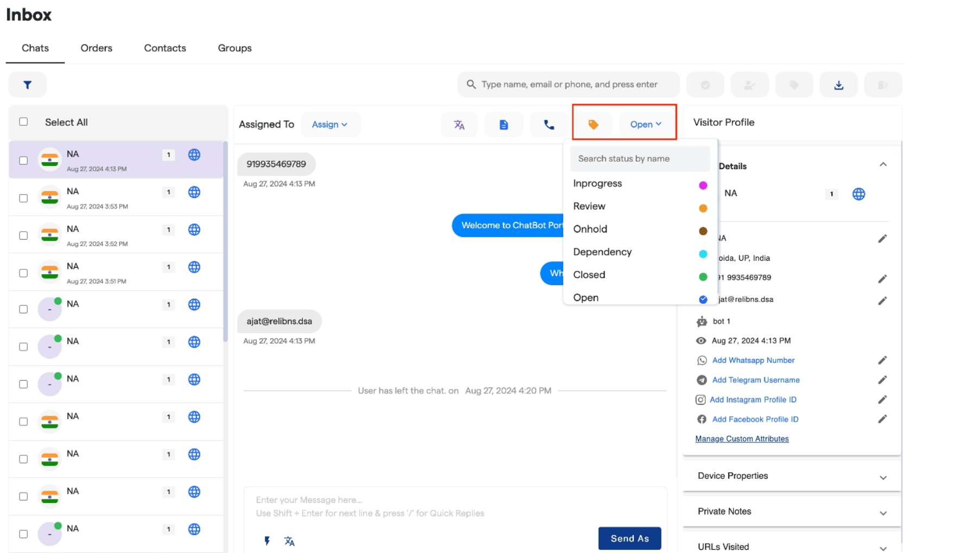Click the download export icon
The image size is (980, 553).
point(838,85)
